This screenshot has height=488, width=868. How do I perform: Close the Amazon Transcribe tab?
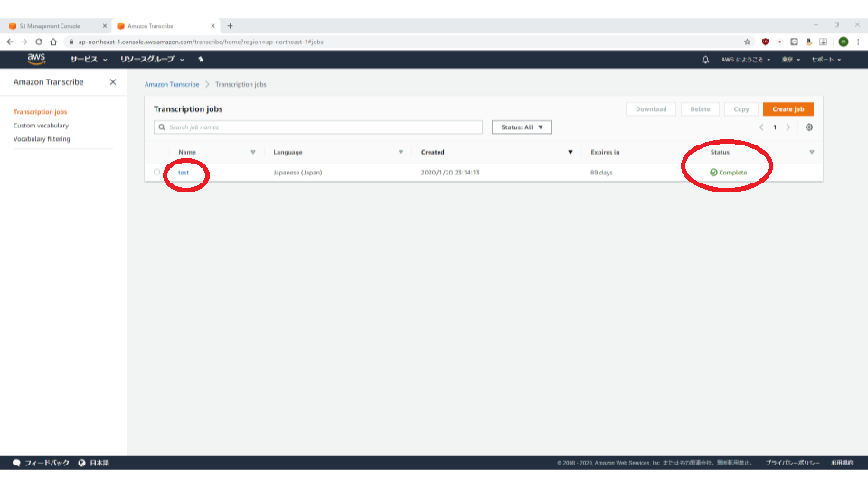point(212,26)
